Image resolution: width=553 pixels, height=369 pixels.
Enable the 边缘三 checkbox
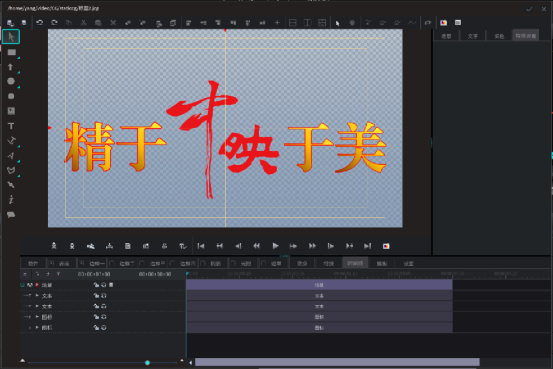pyautogui.click(x=142, y=263)
